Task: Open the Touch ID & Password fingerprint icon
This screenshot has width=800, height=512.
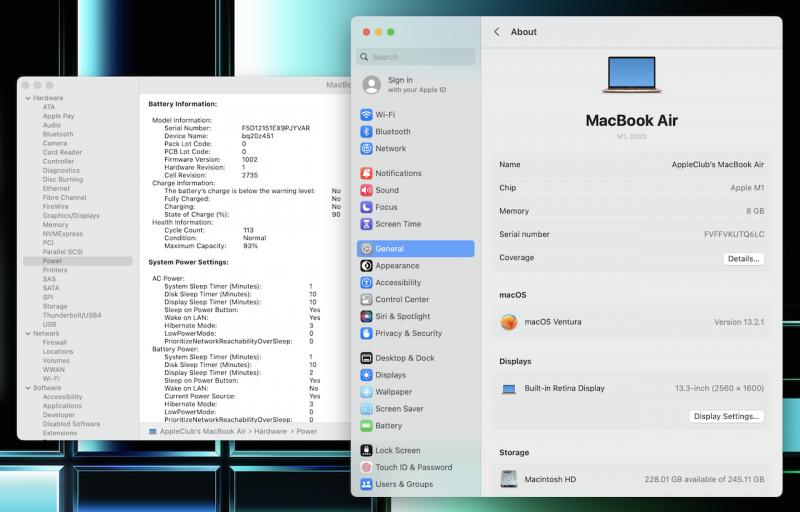Action: coord(366,467)
